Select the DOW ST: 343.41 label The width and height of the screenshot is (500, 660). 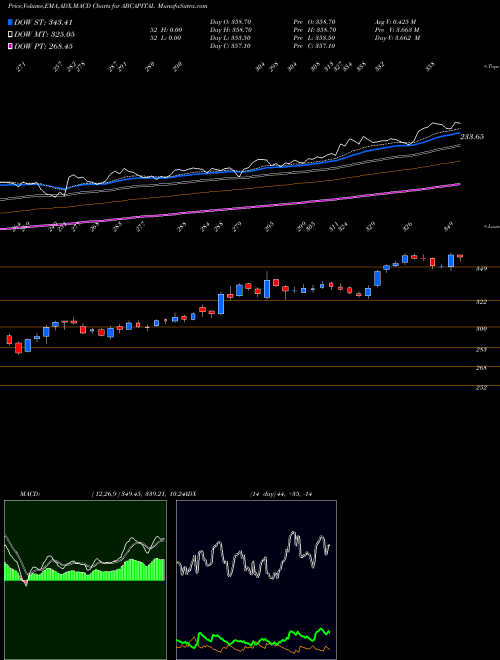coord(43,22)
